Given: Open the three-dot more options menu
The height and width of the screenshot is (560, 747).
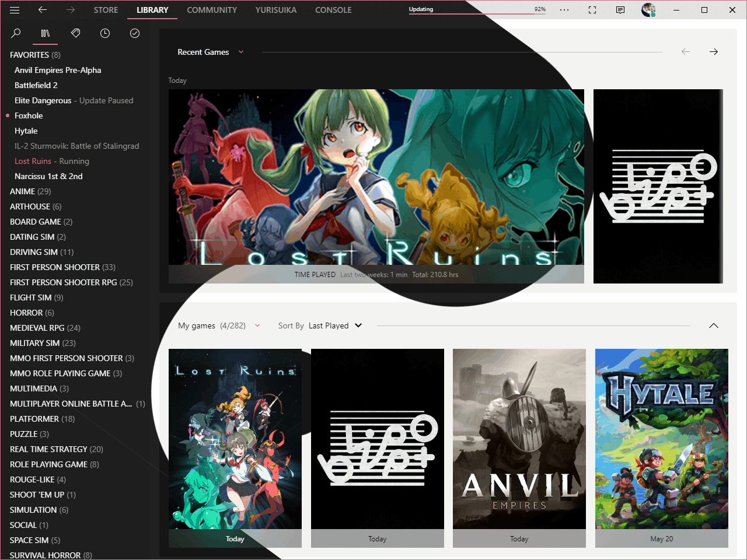Looking at the screenshot, I should point(564,10).
